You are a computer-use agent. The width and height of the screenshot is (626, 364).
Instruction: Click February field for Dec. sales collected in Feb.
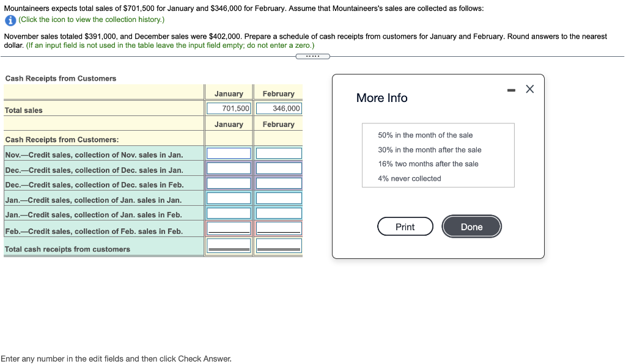279,183
